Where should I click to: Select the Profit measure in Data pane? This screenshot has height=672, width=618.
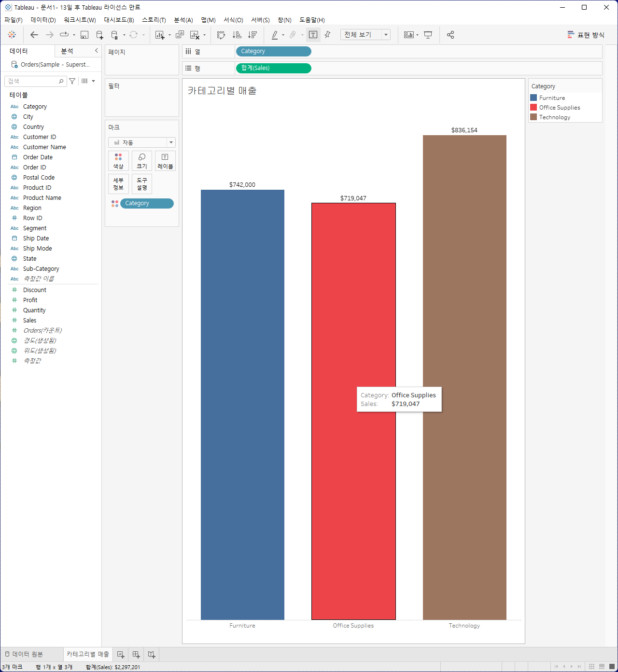[30, 300]
